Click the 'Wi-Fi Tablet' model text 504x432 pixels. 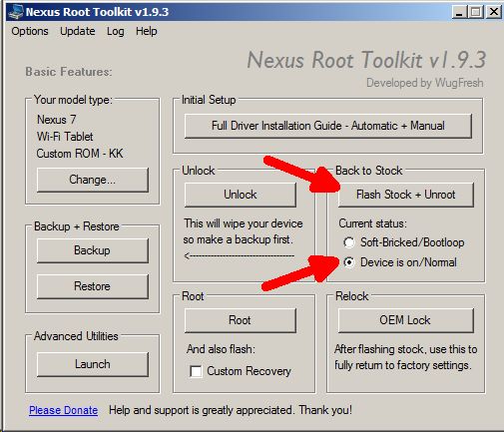tap(65, 137)
